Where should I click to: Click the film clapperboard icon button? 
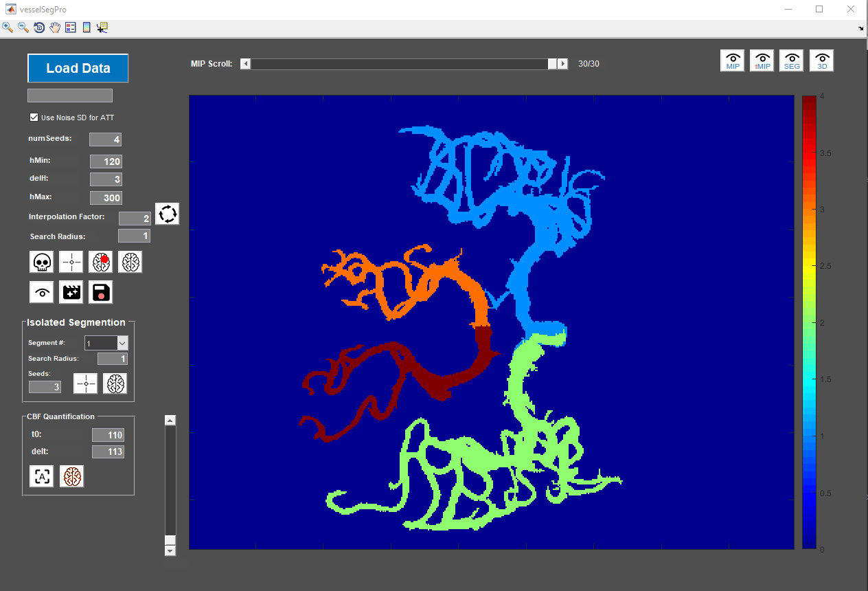coord(71,292)
